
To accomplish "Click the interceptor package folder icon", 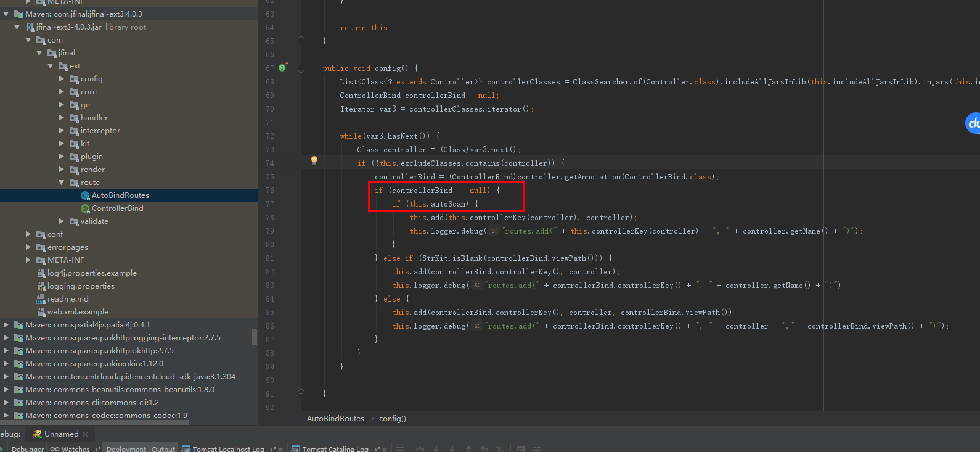I will (74, 131).
